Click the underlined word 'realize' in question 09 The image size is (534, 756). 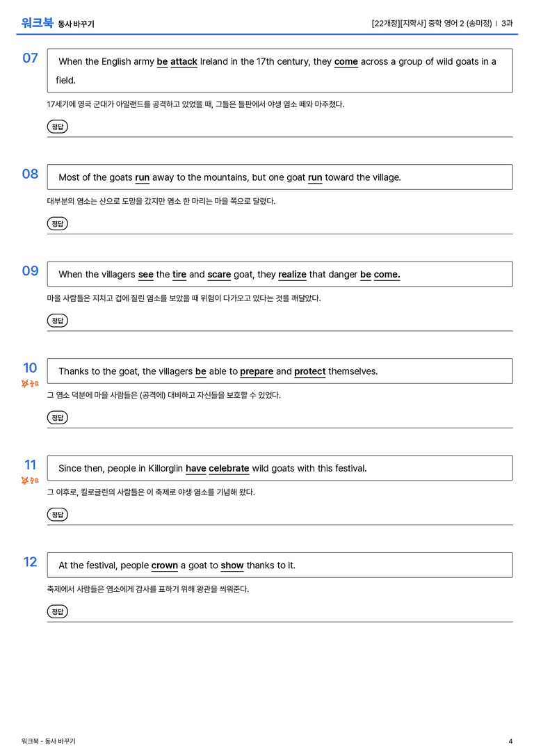coord(292,275)
